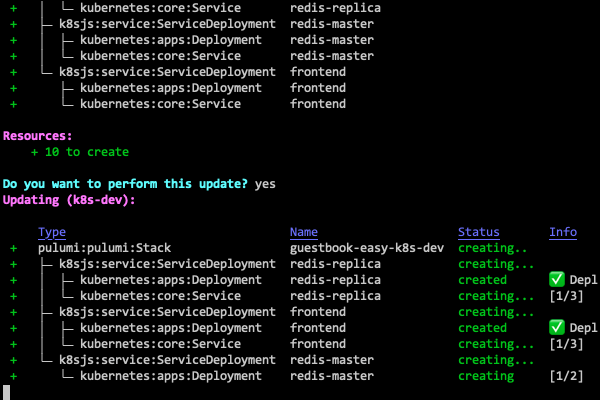
Task: Click the green checkmark beside frontend Deployment
Action: (x=557, y=328)
